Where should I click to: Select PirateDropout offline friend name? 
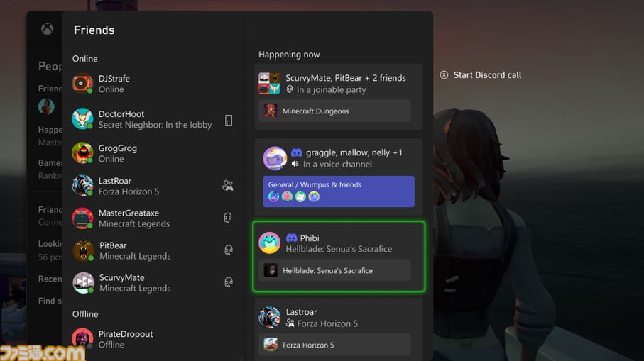coord(126,334)
